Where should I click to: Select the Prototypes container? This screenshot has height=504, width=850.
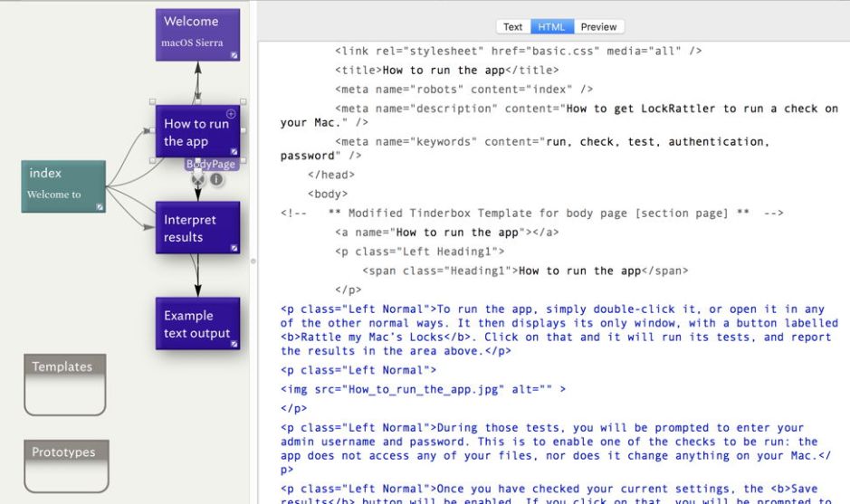pos(65,468)
